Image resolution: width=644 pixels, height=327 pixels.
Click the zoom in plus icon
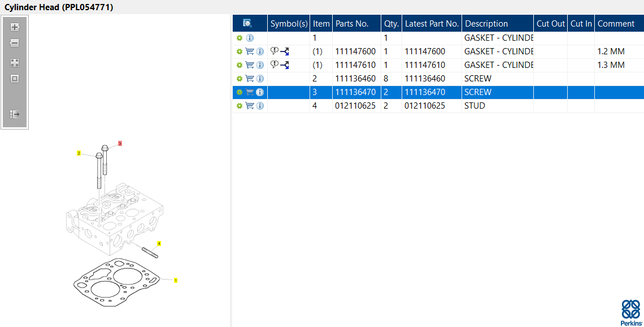click(15, 28)
